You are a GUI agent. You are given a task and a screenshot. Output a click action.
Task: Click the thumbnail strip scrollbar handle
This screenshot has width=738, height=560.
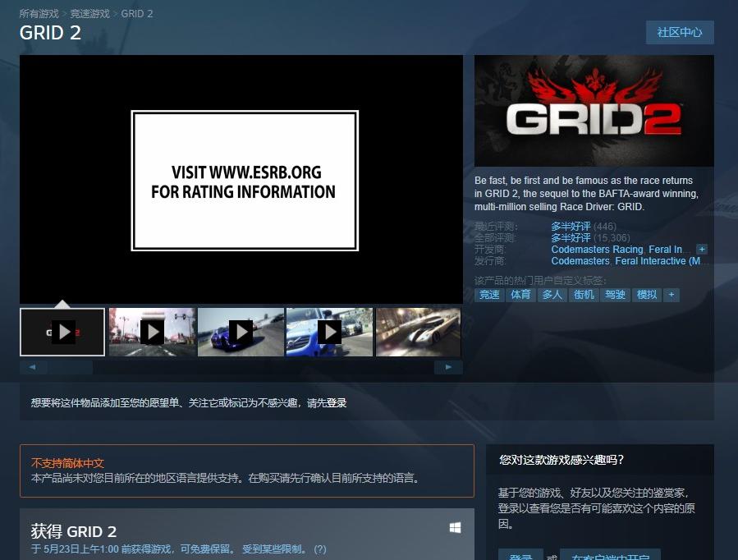click(71, 367)
